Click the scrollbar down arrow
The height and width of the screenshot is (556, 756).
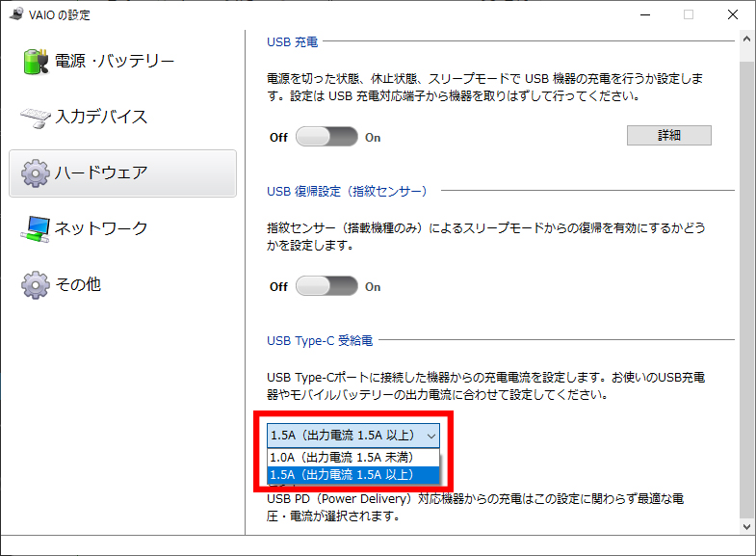(746, 526)
